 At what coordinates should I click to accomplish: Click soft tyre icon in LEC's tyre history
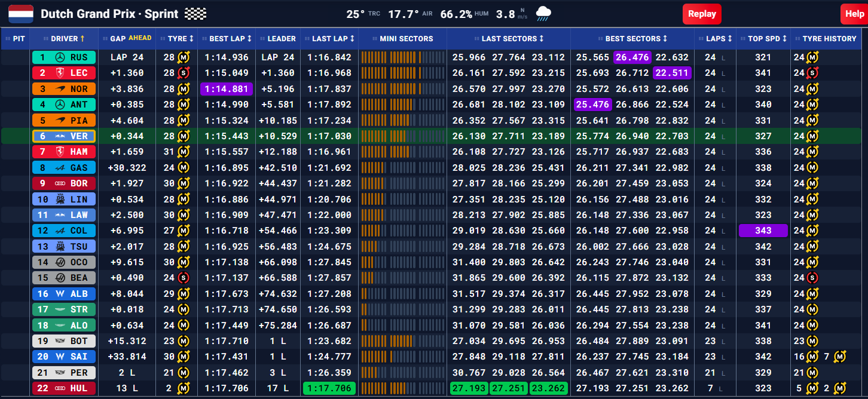coord(812,73)
